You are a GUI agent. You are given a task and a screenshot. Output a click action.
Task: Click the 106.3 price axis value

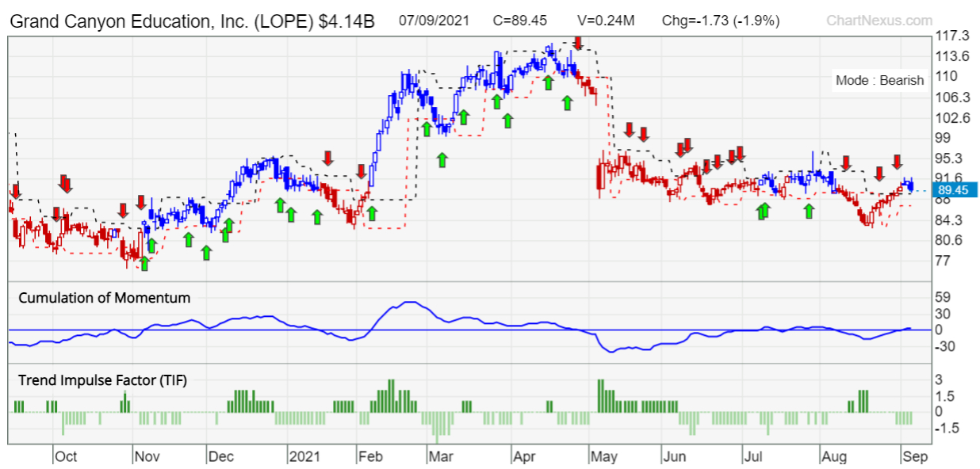(952, 97)
